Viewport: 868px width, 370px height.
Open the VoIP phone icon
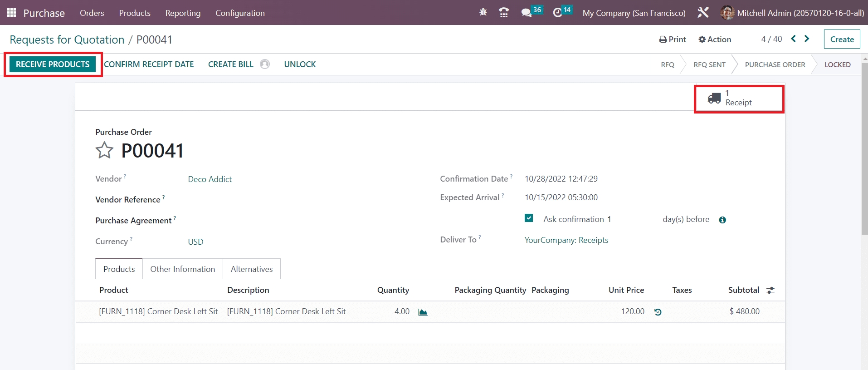click(503, 12)
